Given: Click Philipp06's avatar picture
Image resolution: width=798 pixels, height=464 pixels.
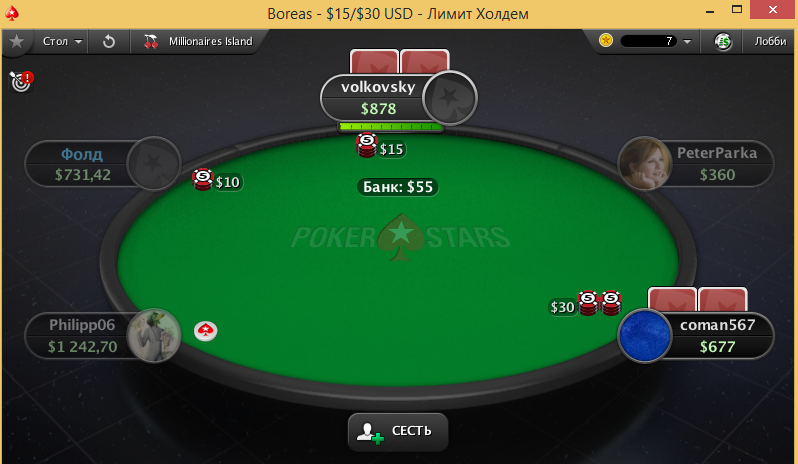Looking at the screenshot, I should pos(154,336).
